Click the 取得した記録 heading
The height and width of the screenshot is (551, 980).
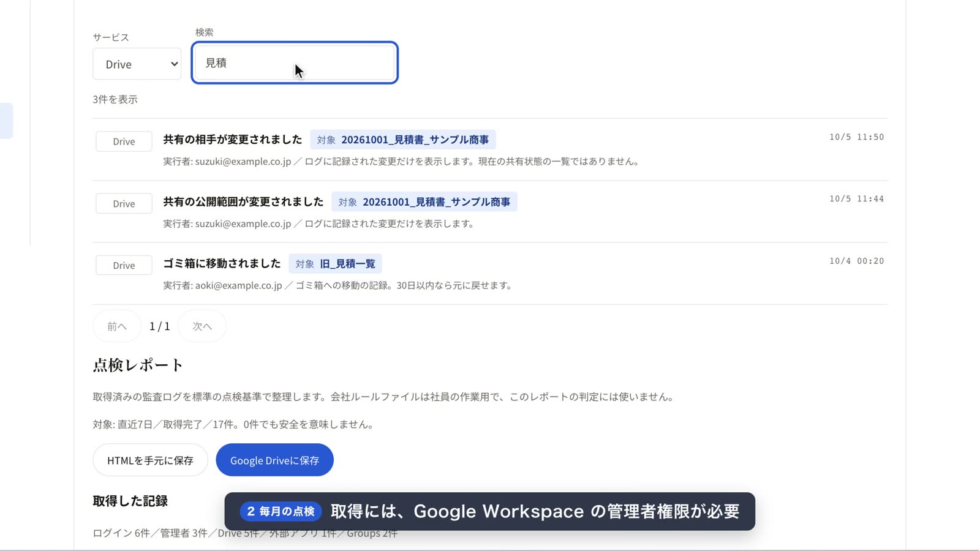tap(130, 501)
